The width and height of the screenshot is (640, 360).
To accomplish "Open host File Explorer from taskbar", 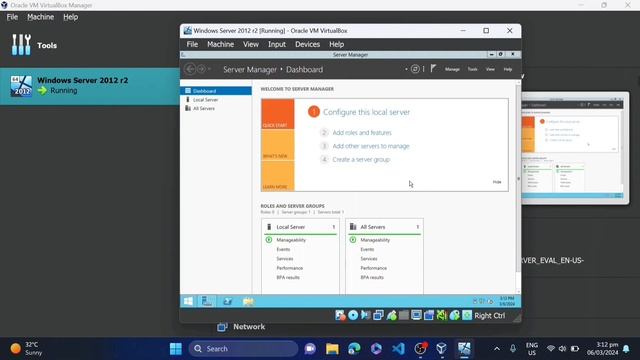I will coord(332,349).
